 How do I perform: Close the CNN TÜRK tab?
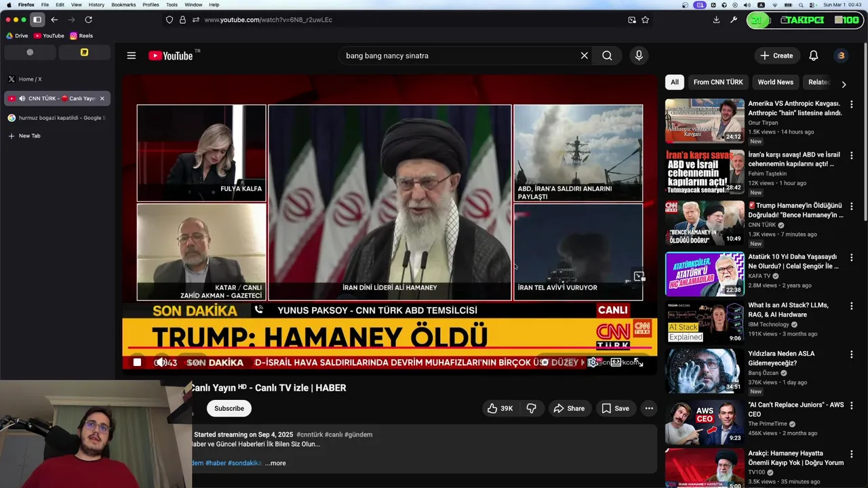(102, 98)
